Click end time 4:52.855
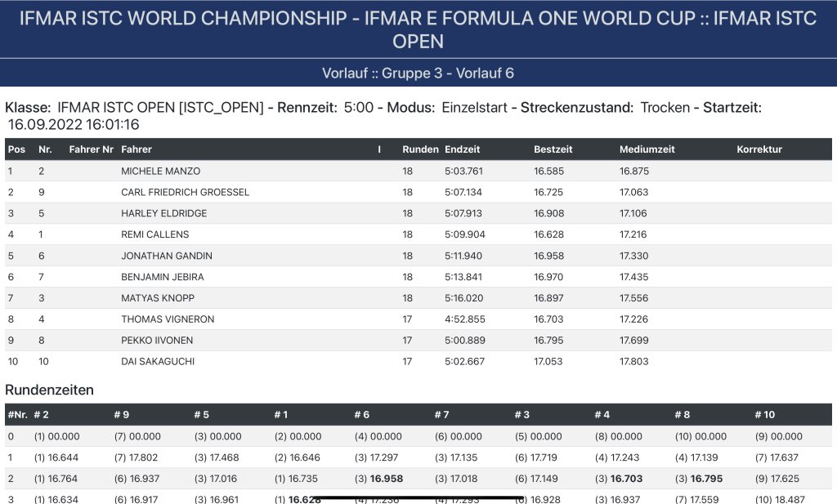The width and height of the screenshot is (837, 504). [x=465, y=319]
